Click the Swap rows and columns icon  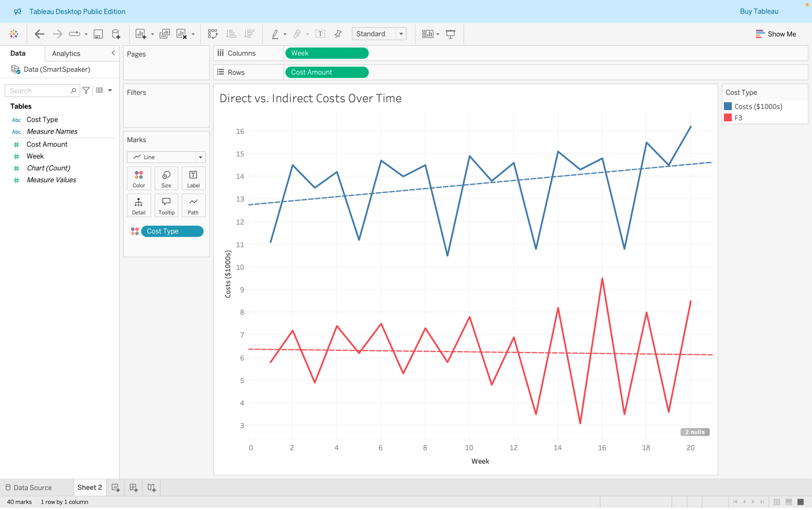tap(213, 34)
